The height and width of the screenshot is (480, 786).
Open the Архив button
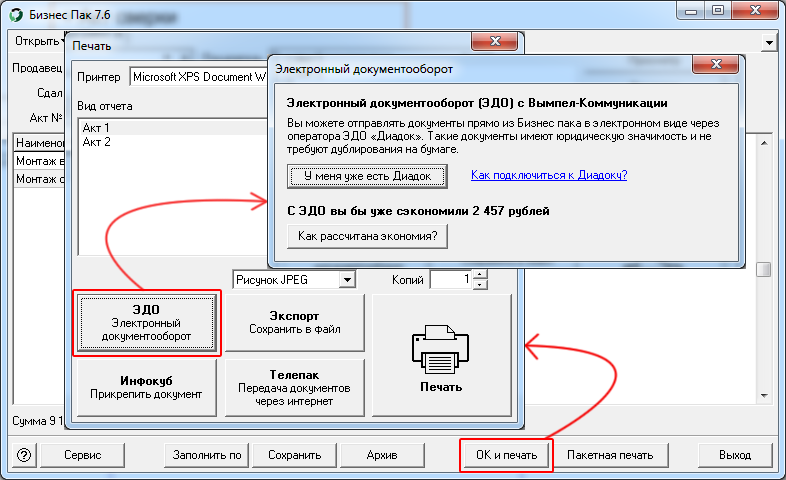[x=382, y=455]
